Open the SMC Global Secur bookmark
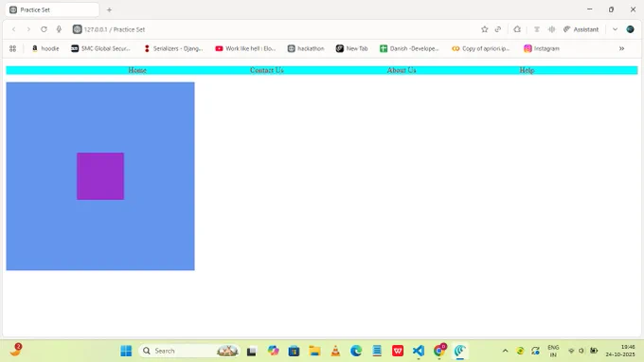 click(100, 48)
